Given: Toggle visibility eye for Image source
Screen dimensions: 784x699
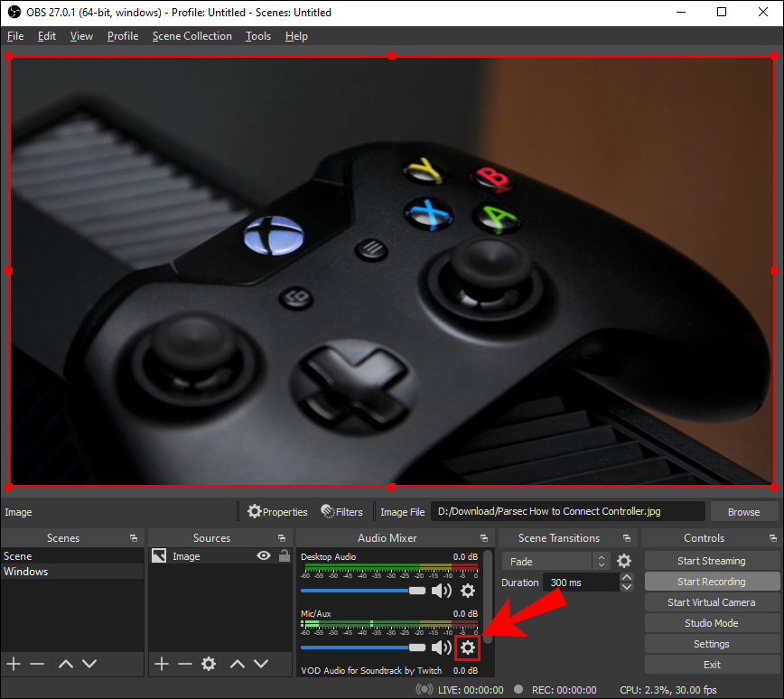Looking at the screenshot, I should coord(264,555).
